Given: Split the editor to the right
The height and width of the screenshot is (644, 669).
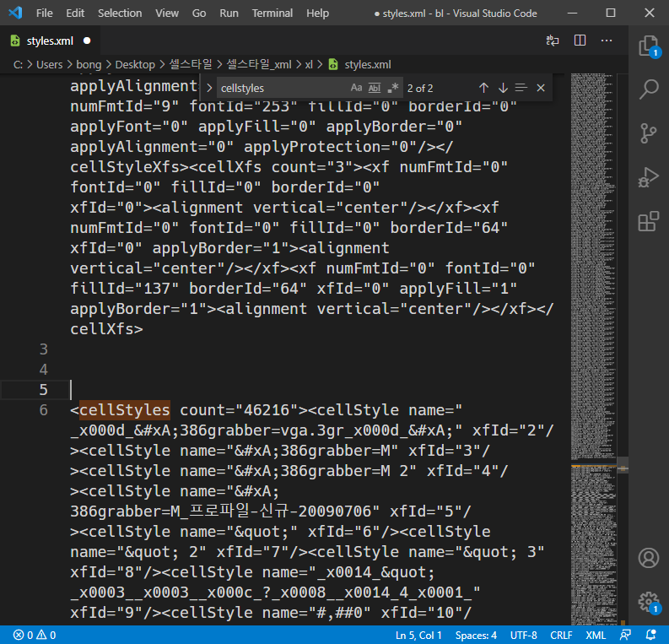Looking at the screenshot, I should (580, 41).
